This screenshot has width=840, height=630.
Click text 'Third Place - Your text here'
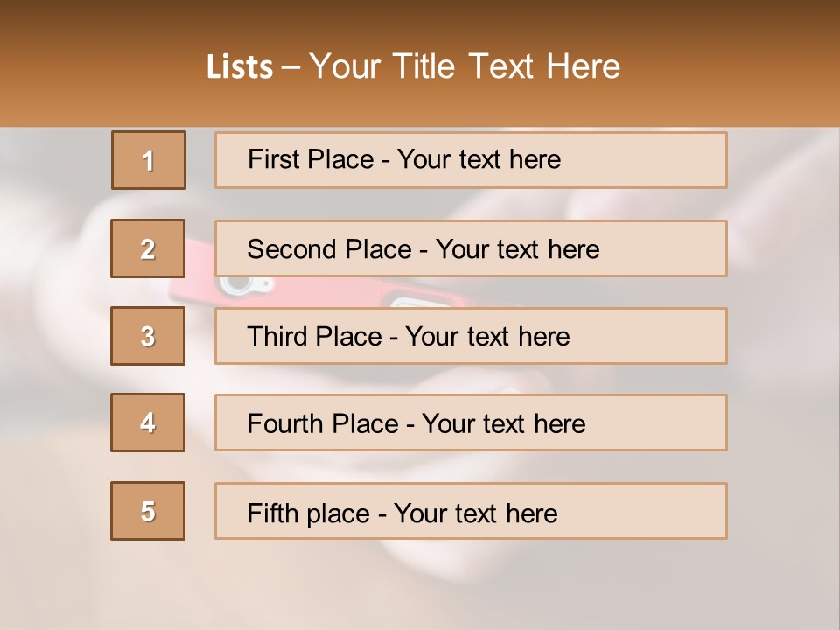point(408,337)
